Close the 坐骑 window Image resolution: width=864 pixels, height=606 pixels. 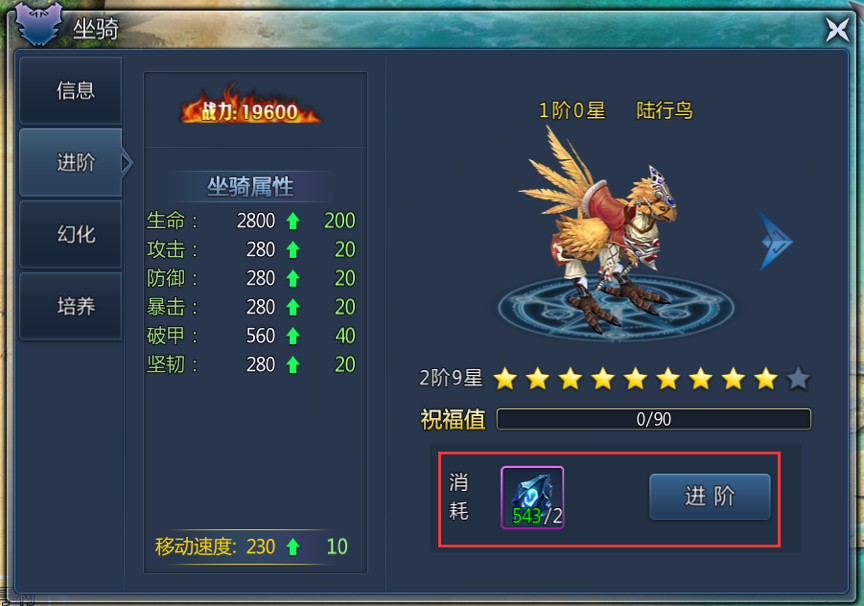(x=837, y=29)
